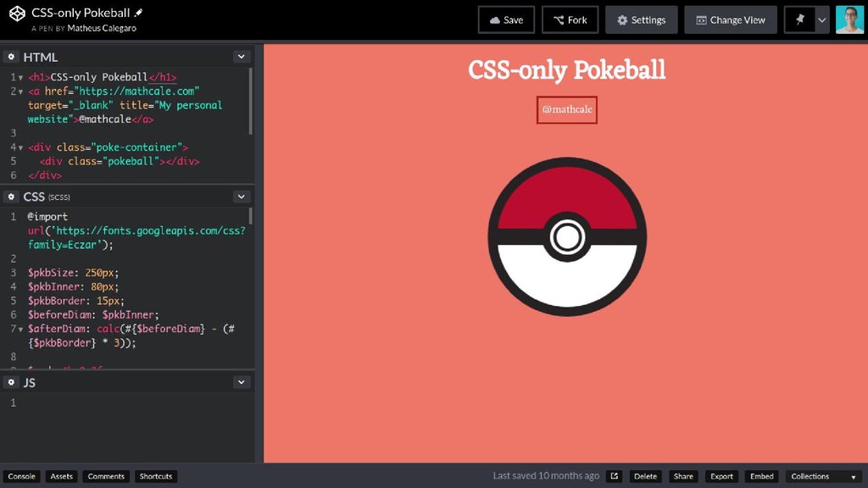Click the closing </div> on line 6
868x488 pixels.
click(45, 175)
